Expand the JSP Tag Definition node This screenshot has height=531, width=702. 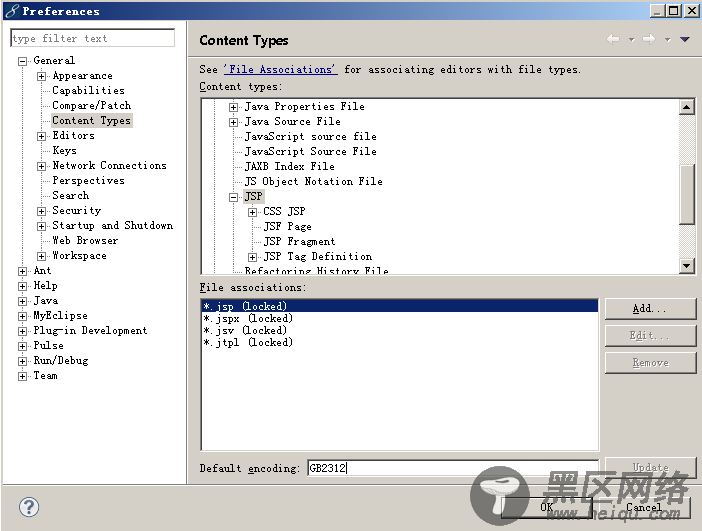click(253, 257)
